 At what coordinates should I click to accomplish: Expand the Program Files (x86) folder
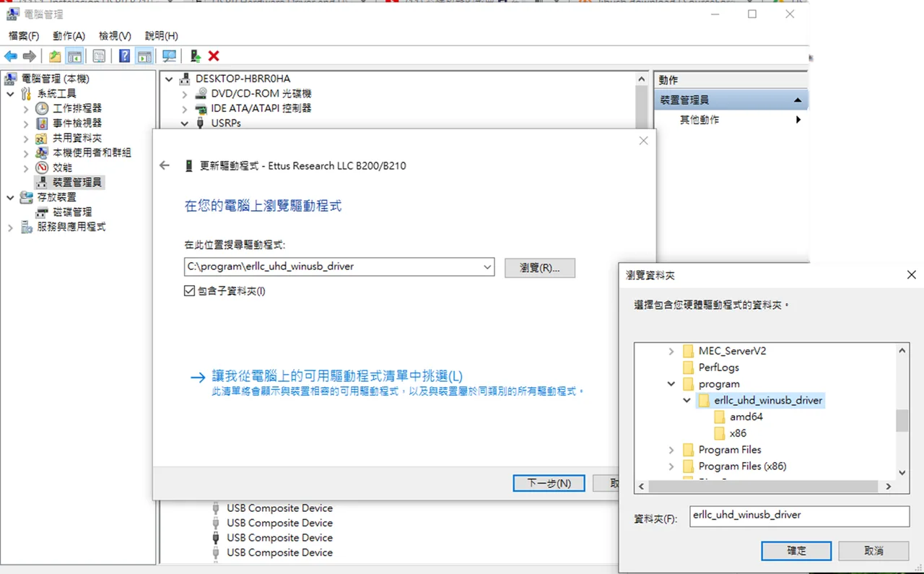pyautogui.click(x=671, y=466)
